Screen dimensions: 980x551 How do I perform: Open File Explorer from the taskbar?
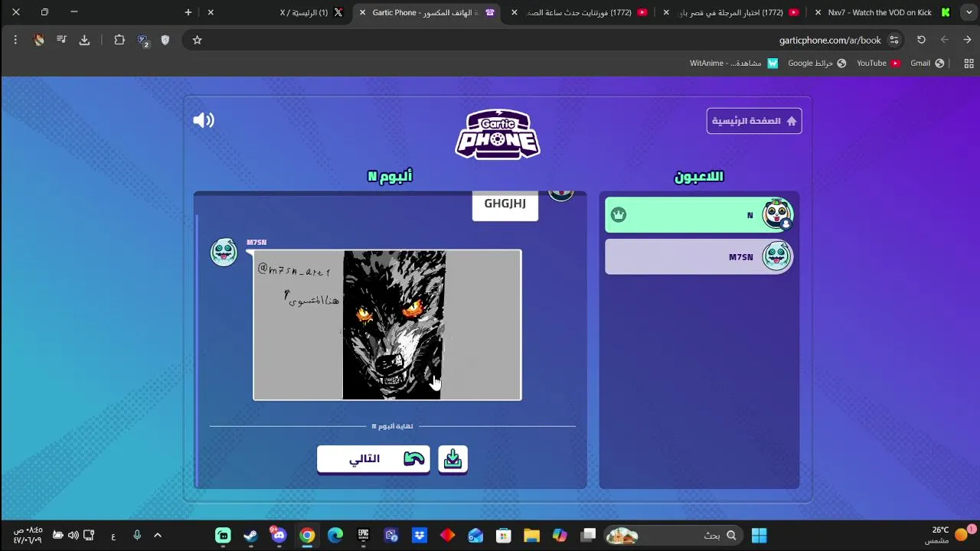(x=531, y=535)
